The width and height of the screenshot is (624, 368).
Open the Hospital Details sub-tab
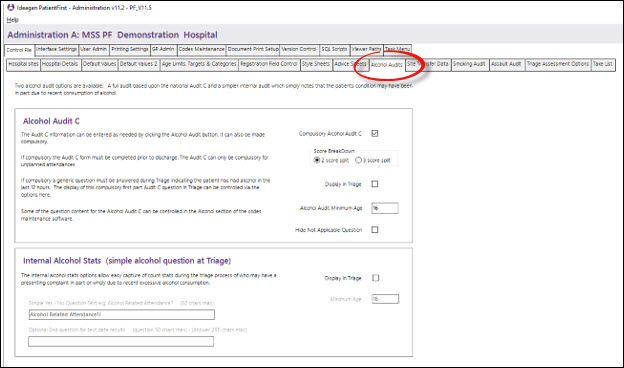pos(60,64)
